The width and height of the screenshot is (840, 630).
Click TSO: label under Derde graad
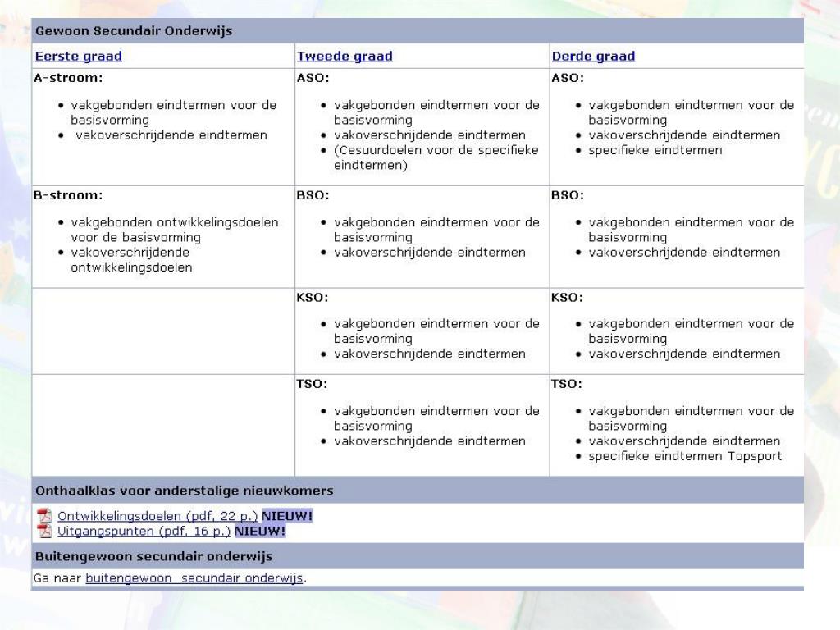coord(567,384)
